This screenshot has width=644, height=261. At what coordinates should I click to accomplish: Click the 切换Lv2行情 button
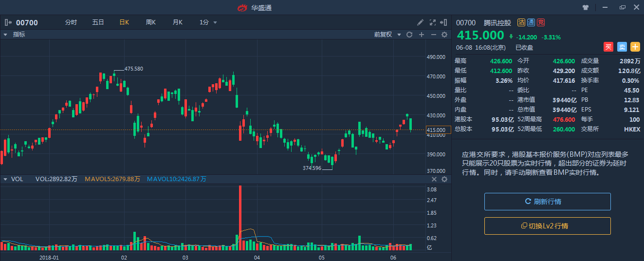point(547,226)
